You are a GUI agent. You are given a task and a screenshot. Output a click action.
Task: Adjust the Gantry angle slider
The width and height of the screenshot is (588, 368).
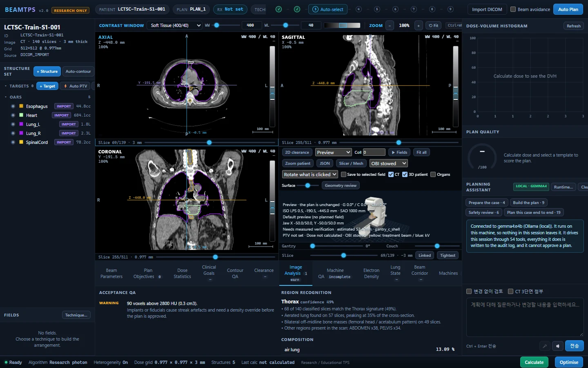(x=336, y=246)
